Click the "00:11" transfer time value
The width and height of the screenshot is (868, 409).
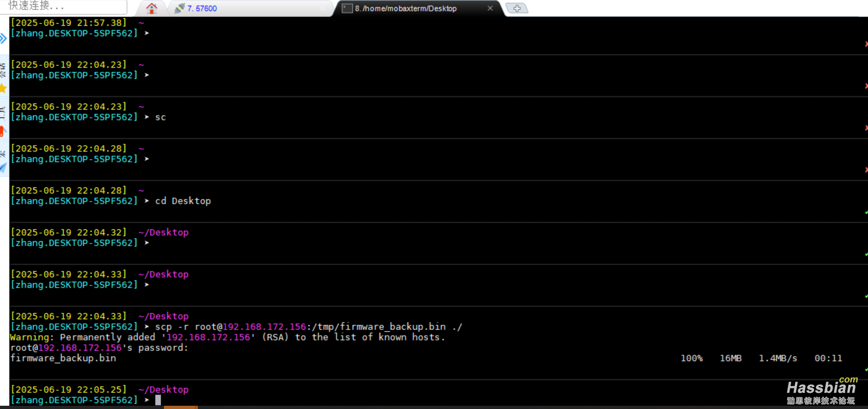coord(828,358)
